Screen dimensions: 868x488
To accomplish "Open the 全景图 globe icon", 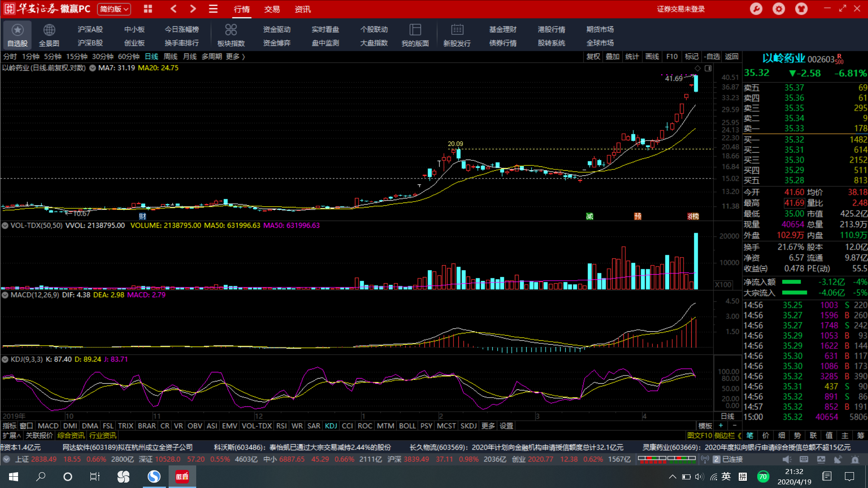I will (x=49, y=30).
